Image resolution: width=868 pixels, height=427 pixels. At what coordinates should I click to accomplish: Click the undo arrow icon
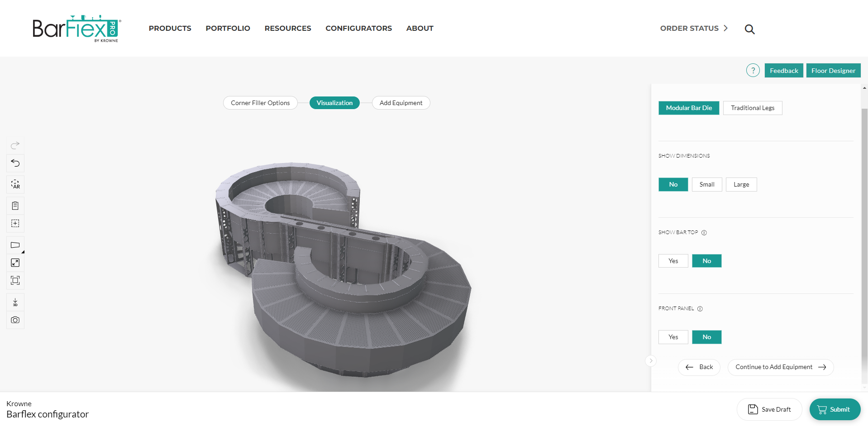coord(15,163)
